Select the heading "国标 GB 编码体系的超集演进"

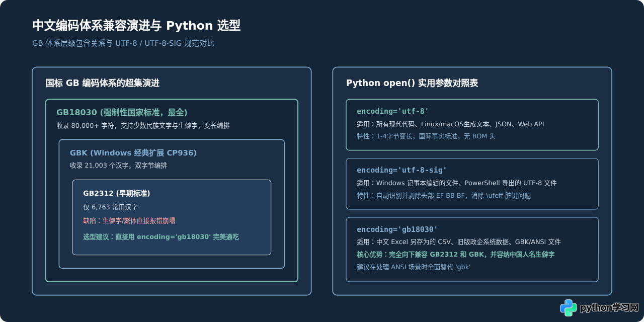click(x=103, y=83)
